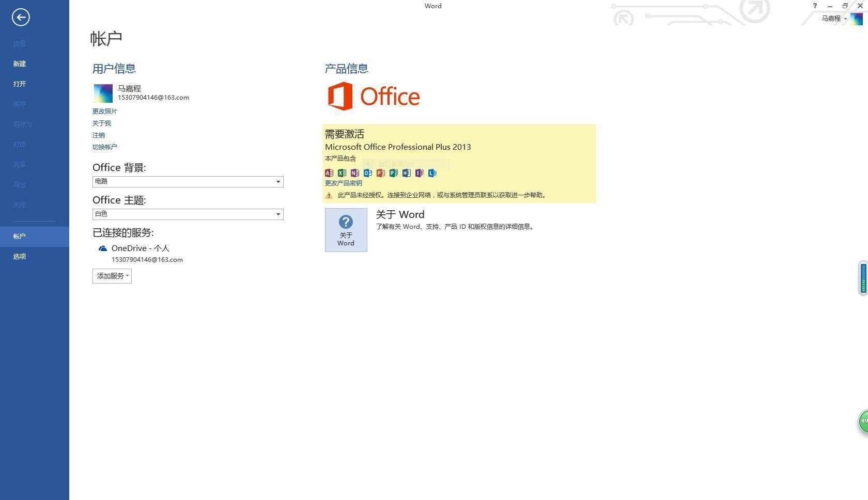Click the OneDrive cloud icon

click(x=103, y=248)
